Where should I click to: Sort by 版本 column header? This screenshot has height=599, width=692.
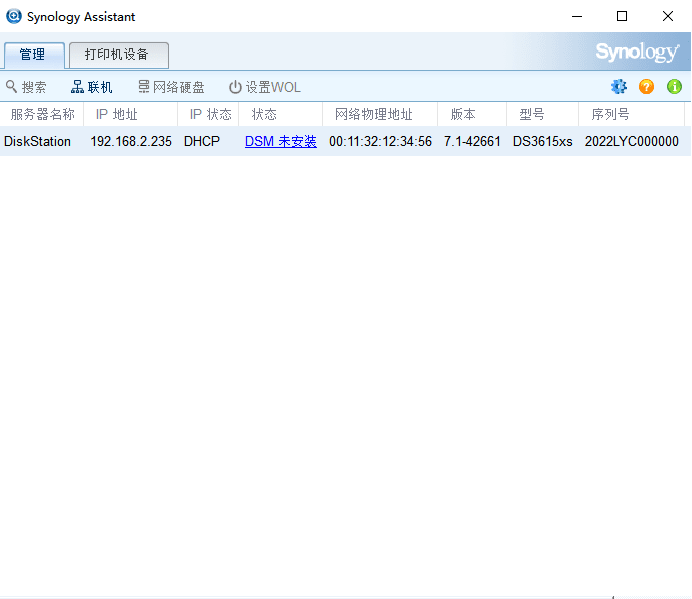click(x=472, y=114)
